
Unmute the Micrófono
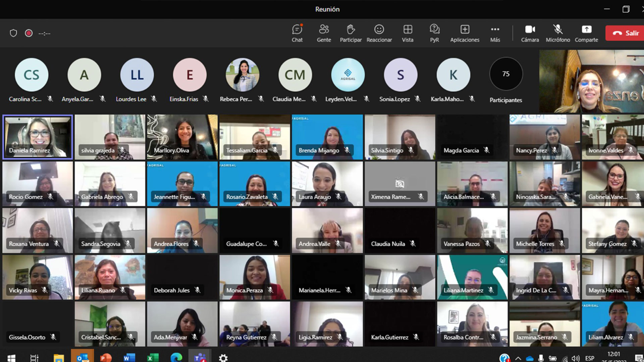click(558, 33)
